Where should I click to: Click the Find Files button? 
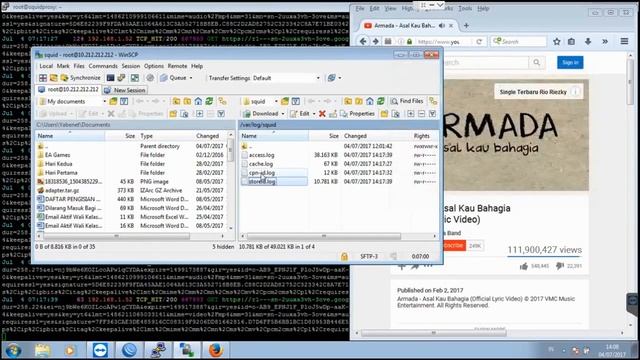[x=407, y=101]
